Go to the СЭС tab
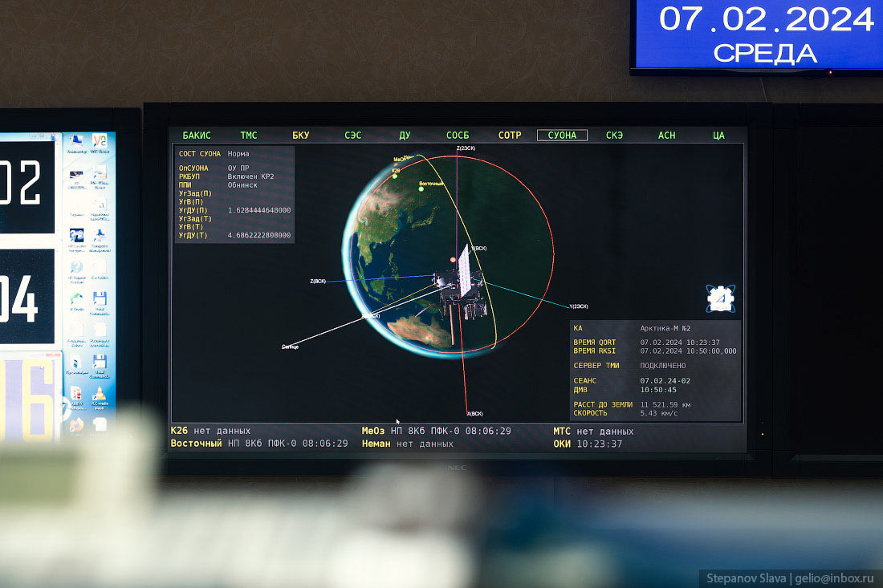 (352, 136)
